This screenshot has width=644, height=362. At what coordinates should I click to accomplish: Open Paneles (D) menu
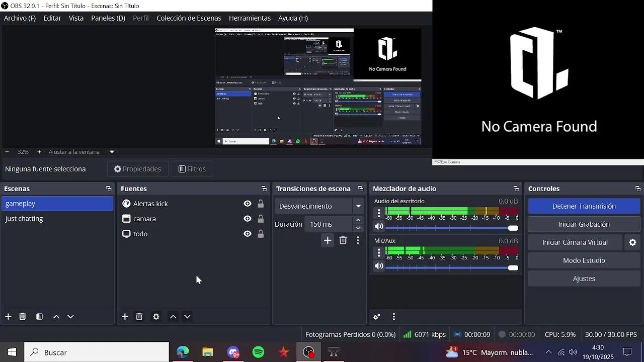[108, 18]
